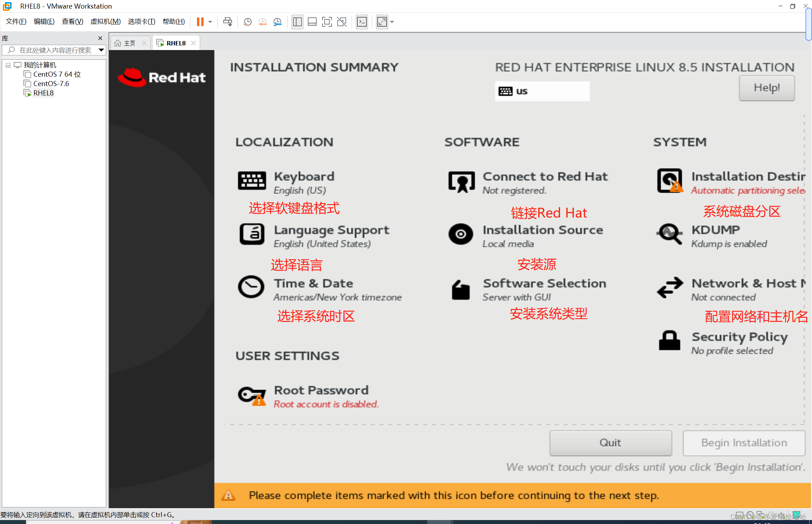Close the library panel

[100, 38]
